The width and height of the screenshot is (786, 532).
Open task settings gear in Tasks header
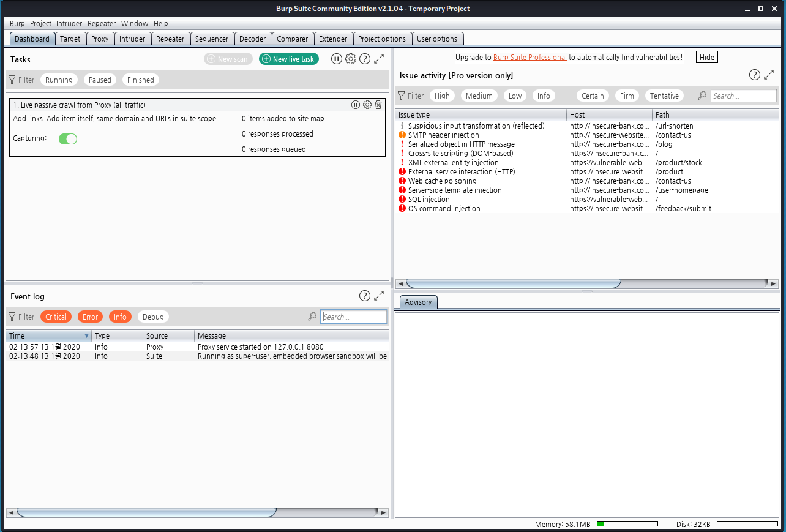351,59
